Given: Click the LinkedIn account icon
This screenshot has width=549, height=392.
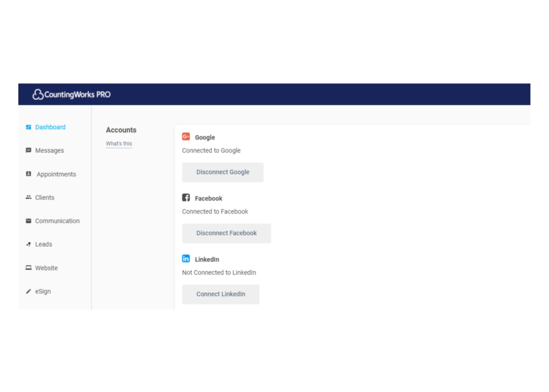Looking at the screenshot, I should 186,258.
